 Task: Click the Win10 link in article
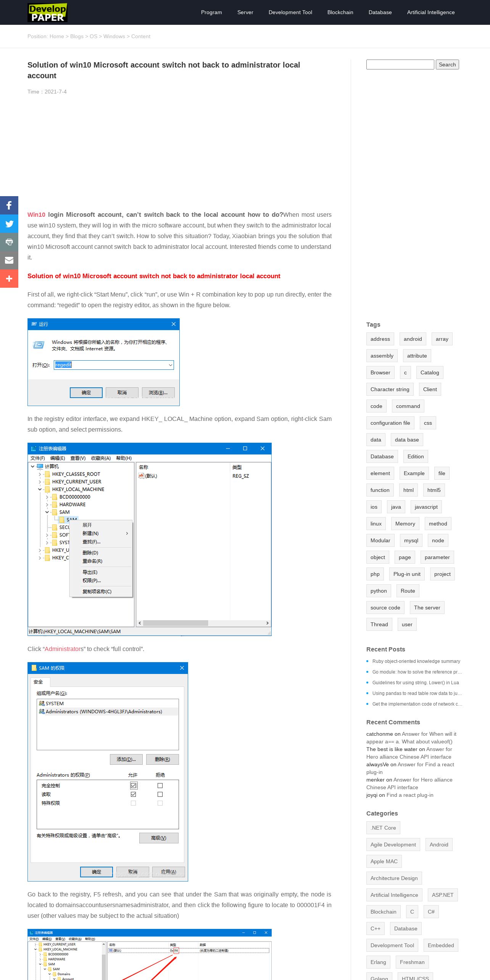[36, 214]
